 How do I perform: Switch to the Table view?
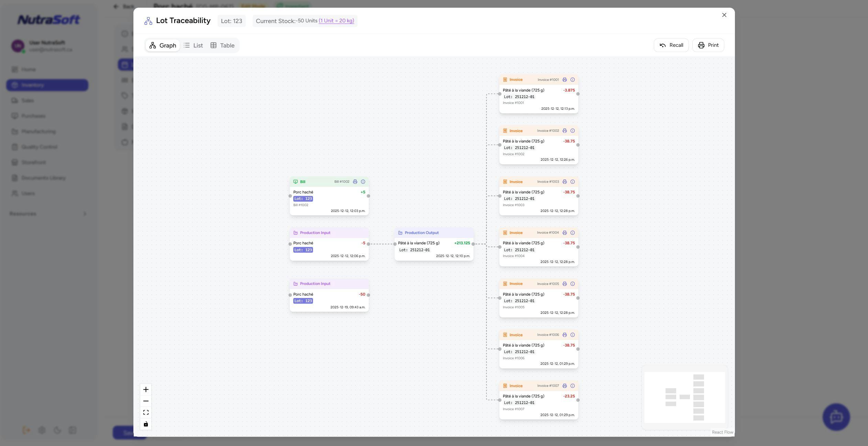click(x=222, y=45)
